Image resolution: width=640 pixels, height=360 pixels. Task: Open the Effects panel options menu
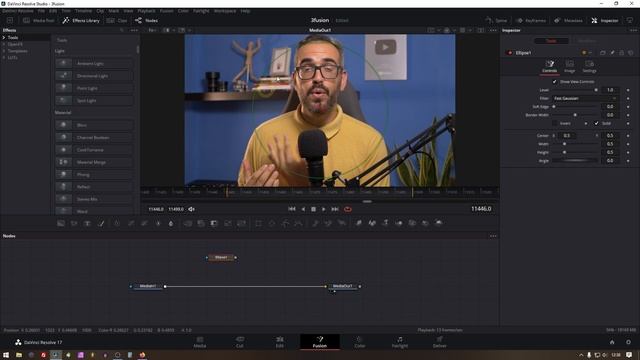(134, 30)
